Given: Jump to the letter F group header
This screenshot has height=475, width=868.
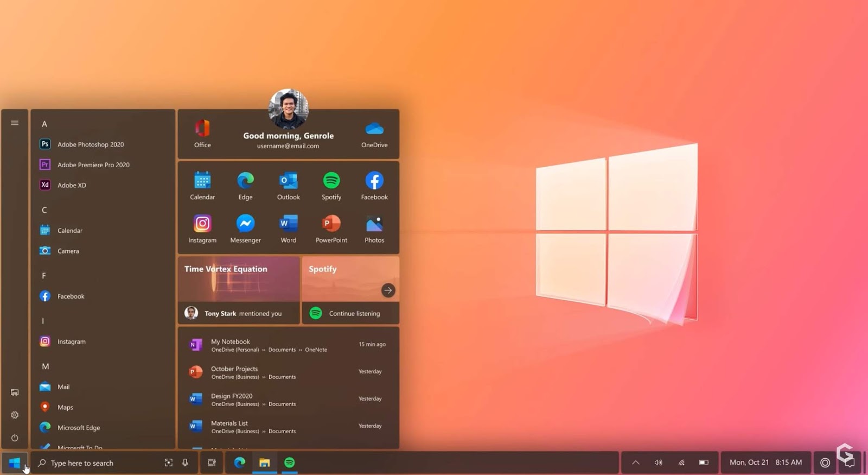Looking at the screenshot, I should 44,276.
